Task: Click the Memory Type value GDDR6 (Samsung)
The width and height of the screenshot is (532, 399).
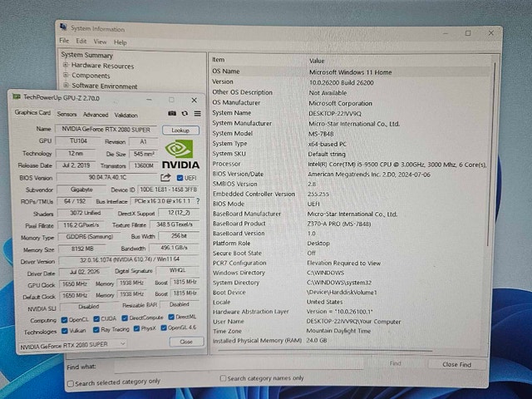Action: [x=90, y=236]
